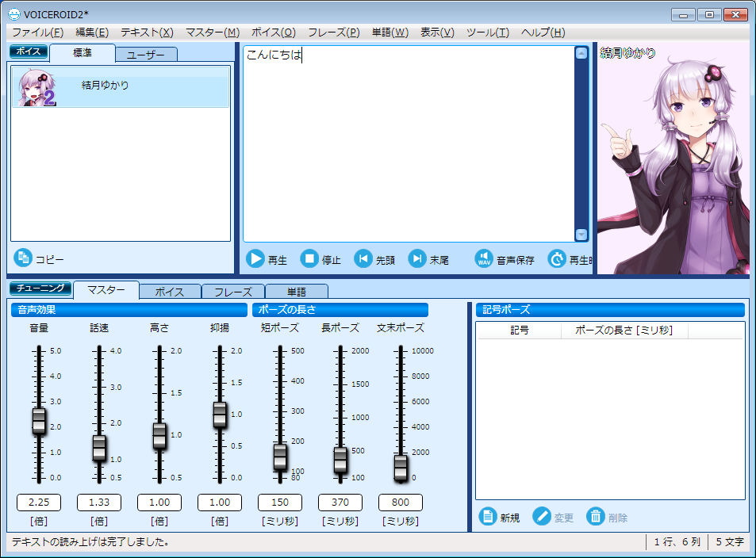Viewport: 756px width, 558px height.
Task: Select 結月ゆかり voice avatar thumbnail
Action: 36,87
